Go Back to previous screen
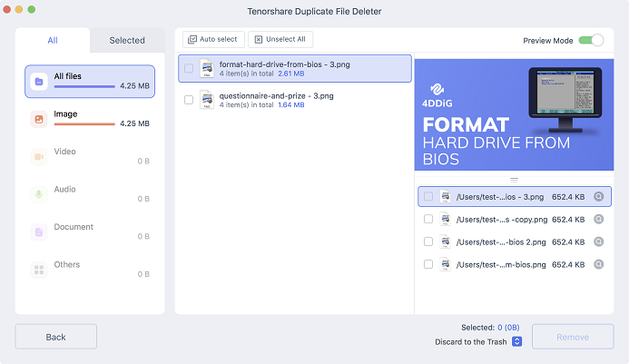The height and width of the screenshot is (364, 629). 55,337
